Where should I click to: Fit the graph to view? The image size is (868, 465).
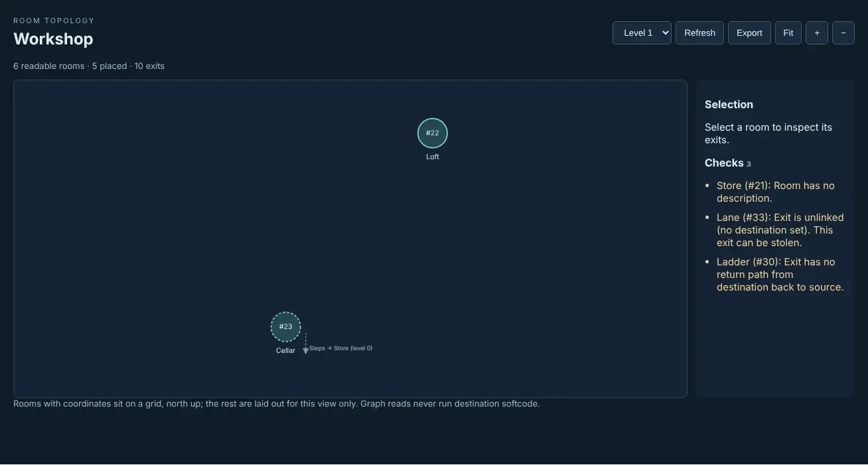pos(788,33)
